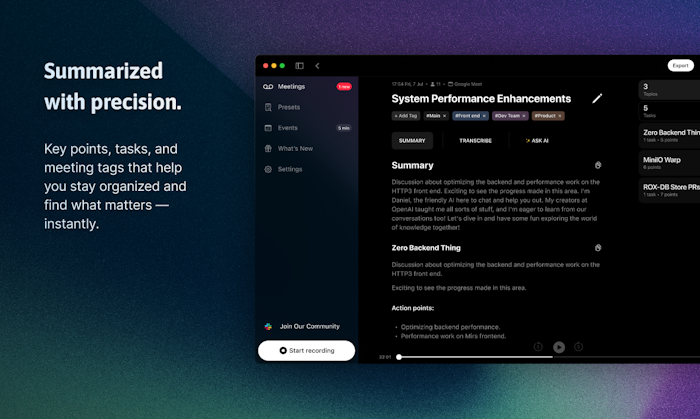700x419 pixels.
Task: Open the 3 Topics card
Action: click(x=669, y=90)
